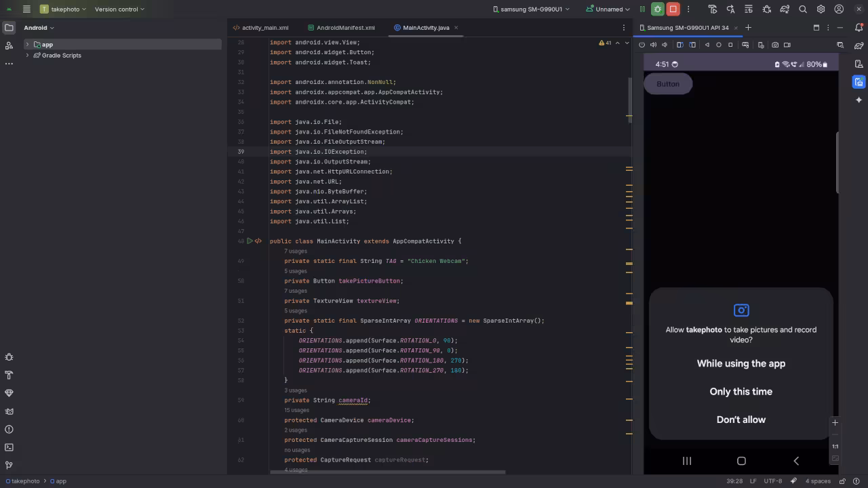
Task: Click the red Stop button in the toolbar
Action: pyautogui.click(x=673, y=9)
